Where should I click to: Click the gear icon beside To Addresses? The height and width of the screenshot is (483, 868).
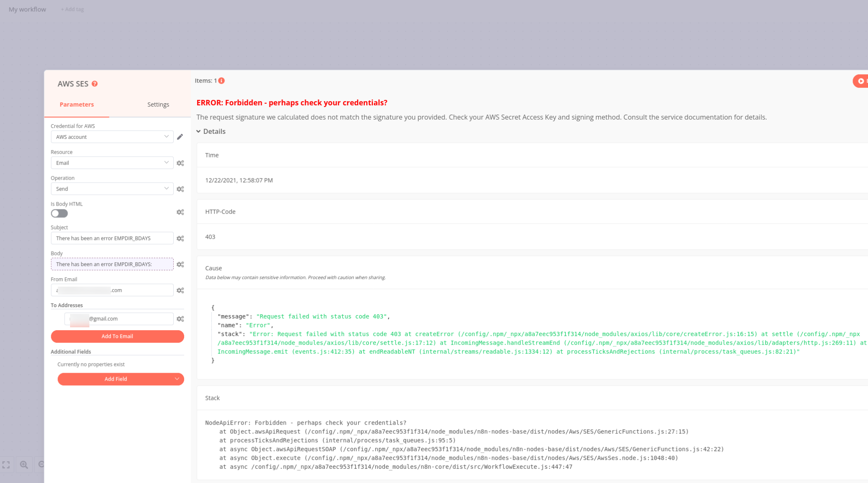click(x=180, y=319)
